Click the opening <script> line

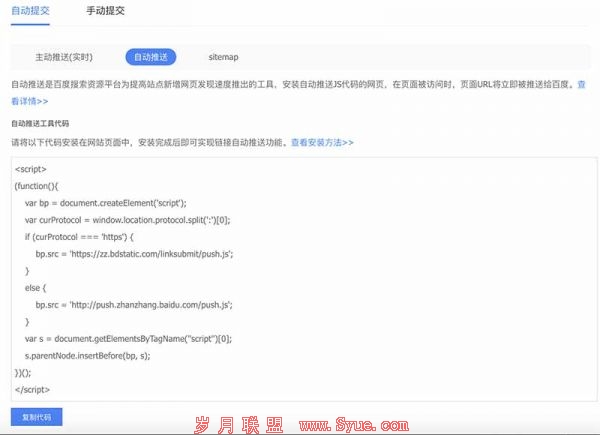(x=31, y=169)
